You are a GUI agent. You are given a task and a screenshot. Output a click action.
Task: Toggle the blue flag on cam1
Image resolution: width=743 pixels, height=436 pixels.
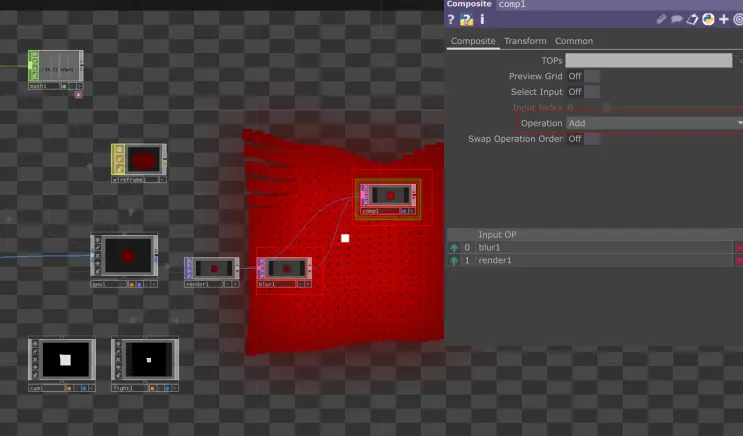point(84,388)
